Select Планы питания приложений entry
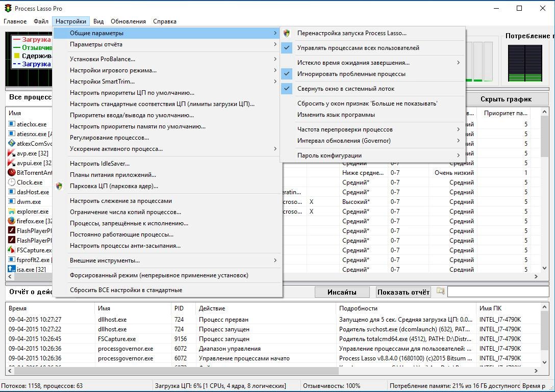Image resolution: width=555 pixels, height=392 pixels. pyautogui.click(x=167, y=175)
